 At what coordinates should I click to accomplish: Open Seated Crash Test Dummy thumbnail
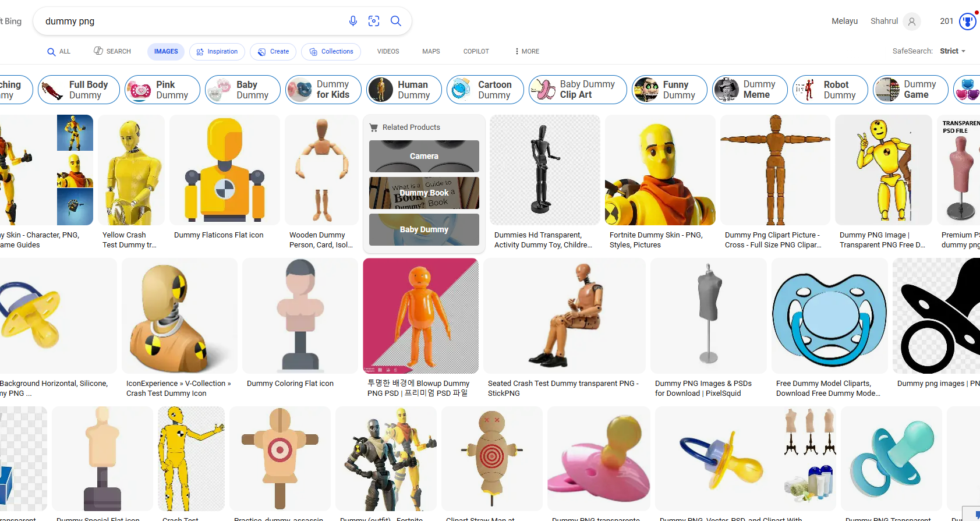(564, 316)
